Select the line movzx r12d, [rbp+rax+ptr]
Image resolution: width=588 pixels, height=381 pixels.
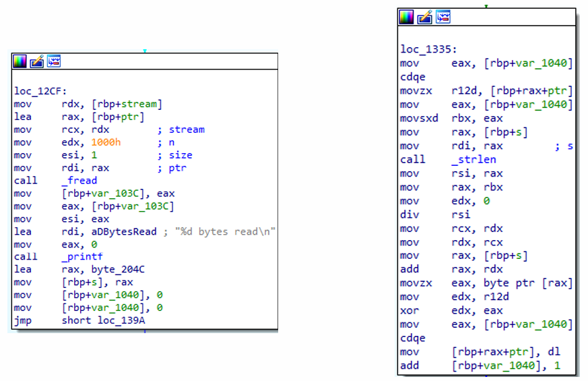point(486,91)
